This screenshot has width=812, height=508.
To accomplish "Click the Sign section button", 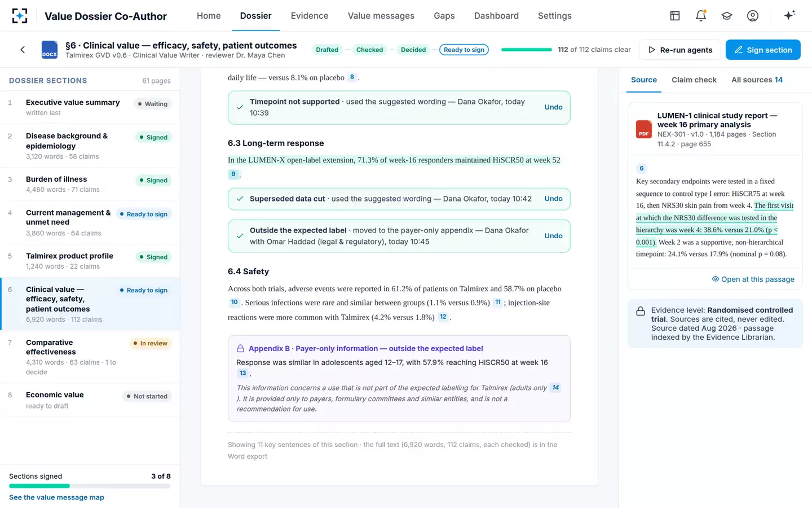I will tap(763, 50).
